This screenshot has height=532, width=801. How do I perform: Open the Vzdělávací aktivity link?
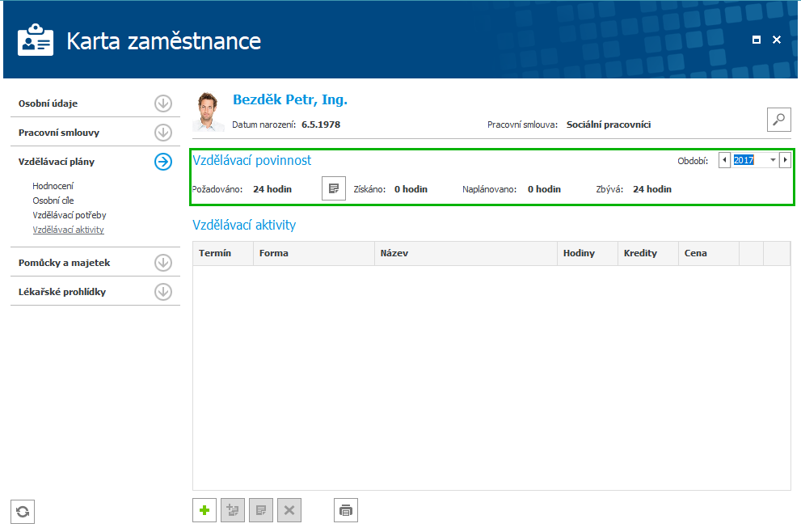click(69, 230)
